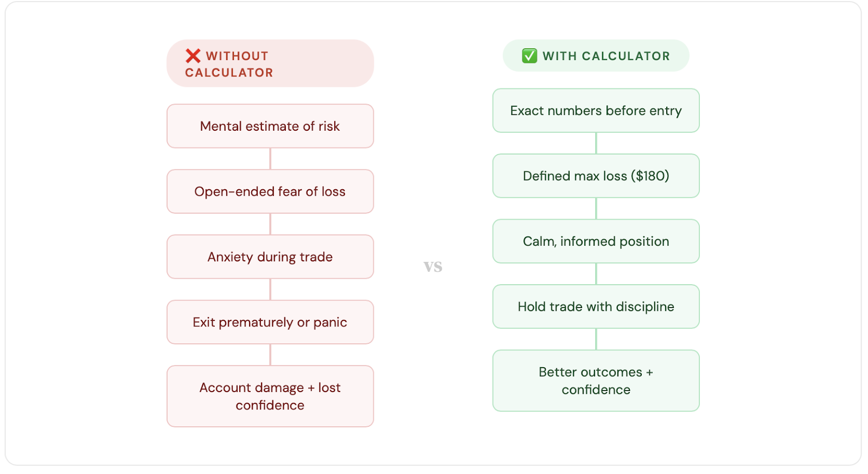Screen dimensions: 868x474
Task: Select the Hold trade with discipline box
Action: pos(596,306)
